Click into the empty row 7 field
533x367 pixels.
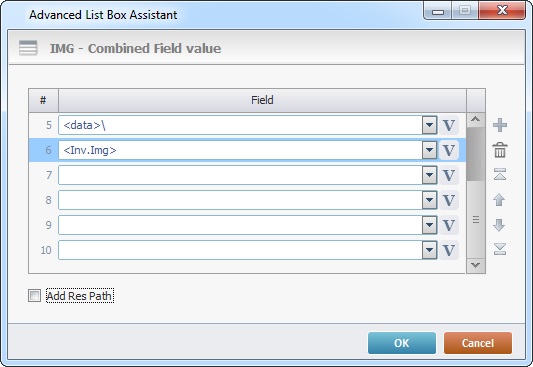240,175
